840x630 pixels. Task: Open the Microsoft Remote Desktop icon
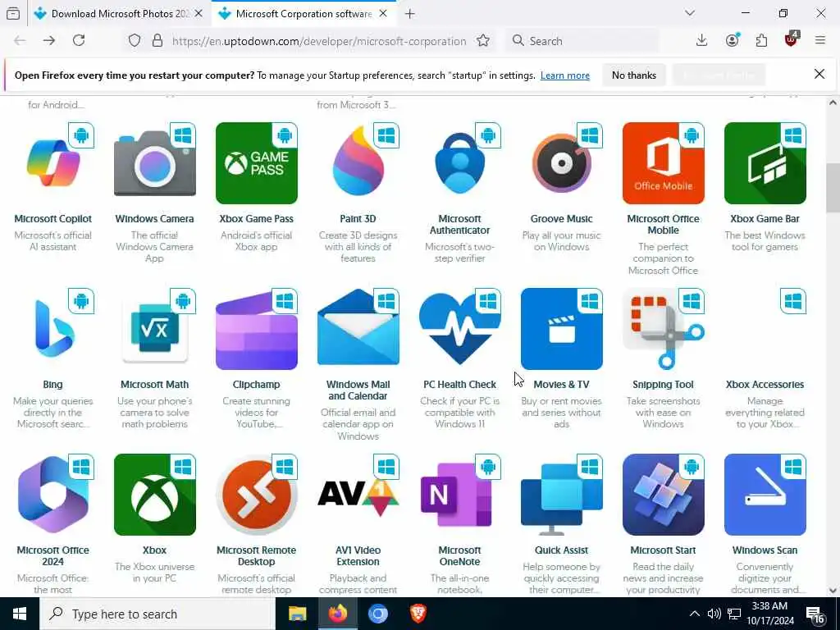point(257,495)
